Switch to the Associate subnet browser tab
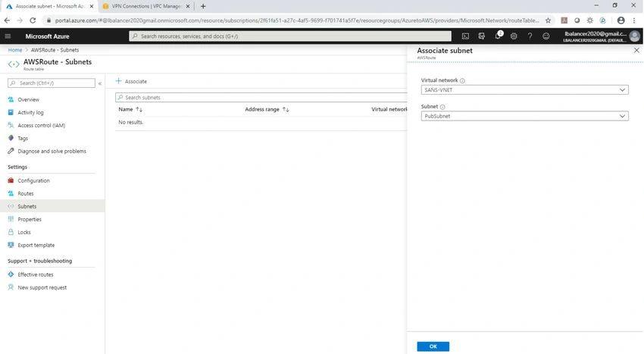644x354 pixels. coord(50,6)
